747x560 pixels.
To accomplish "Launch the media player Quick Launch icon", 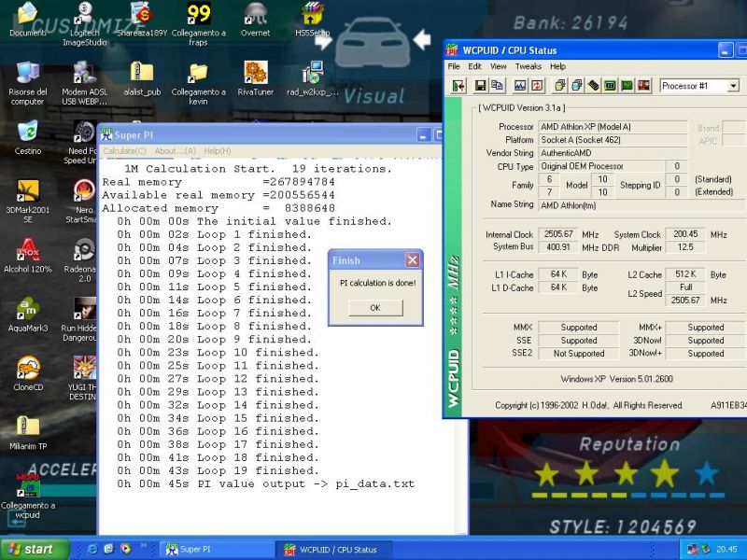I will (x=126, y=549).
